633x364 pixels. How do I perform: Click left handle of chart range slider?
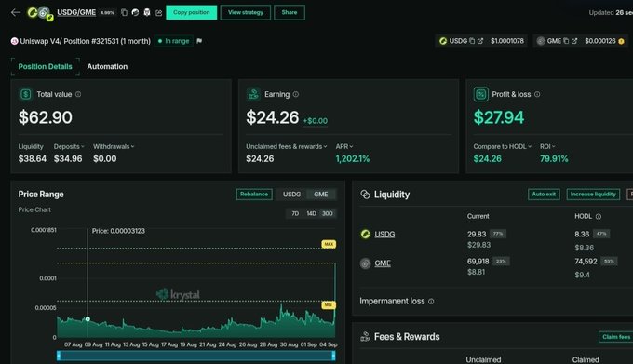(59, 356)
